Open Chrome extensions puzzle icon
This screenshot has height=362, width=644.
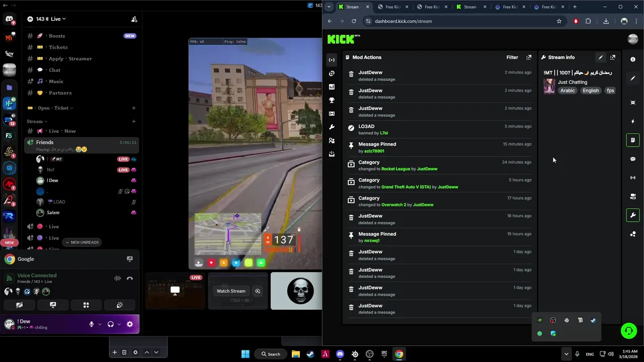point(588,21)
